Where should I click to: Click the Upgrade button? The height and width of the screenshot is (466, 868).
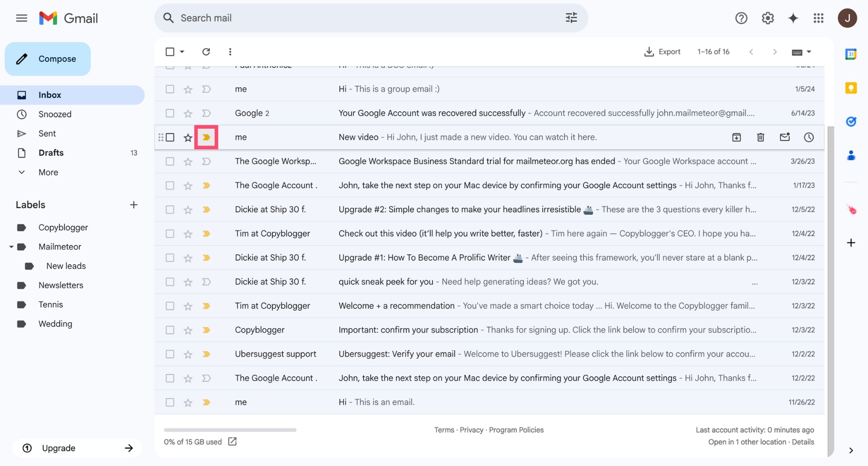tap(77, 448)
